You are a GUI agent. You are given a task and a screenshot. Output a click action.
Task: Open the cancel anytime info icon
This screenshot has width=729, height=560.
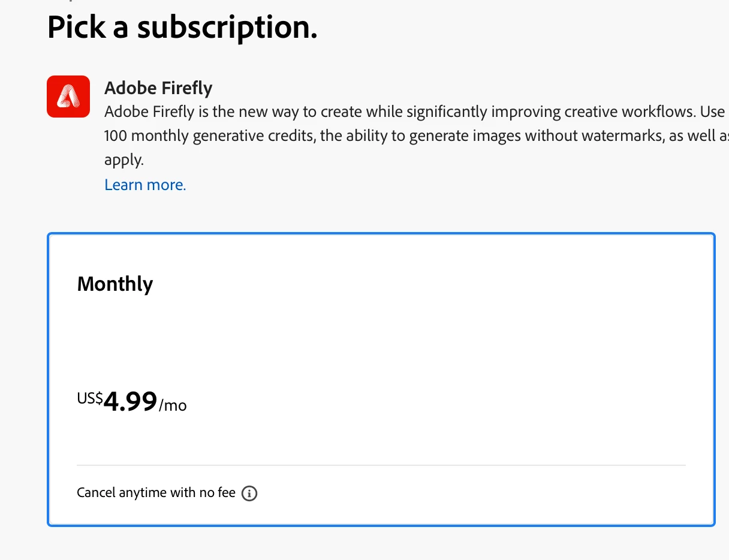tap(249, 493)
